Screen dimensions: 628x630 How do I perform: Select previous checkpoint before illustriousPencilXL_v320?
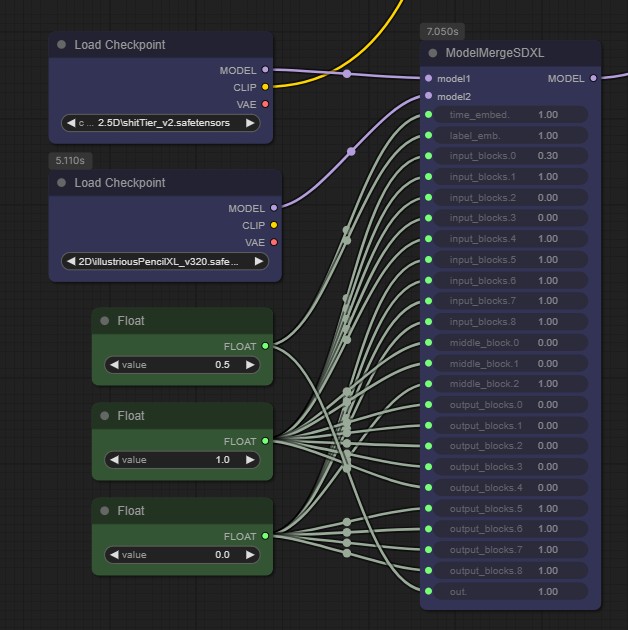pos(71,262)
